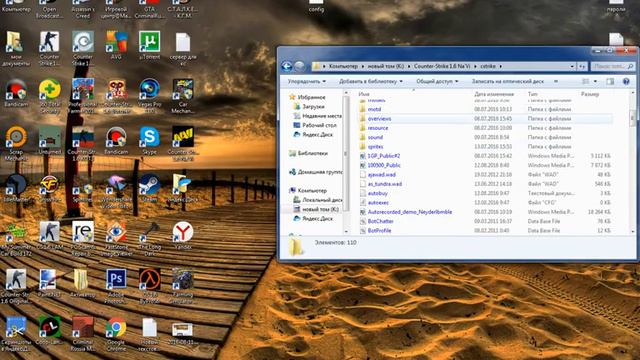
Task: Click the file list vertical scrollbar thumb
Action: [x=633, y=118]
